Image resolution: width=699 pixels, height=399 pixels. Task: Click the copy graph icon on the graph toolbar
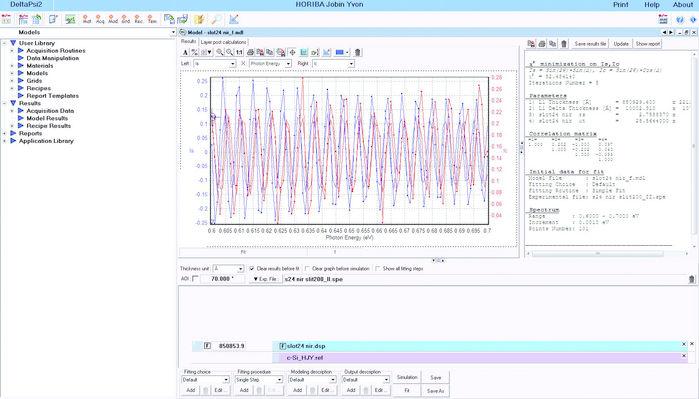click(x=270, y=52)
